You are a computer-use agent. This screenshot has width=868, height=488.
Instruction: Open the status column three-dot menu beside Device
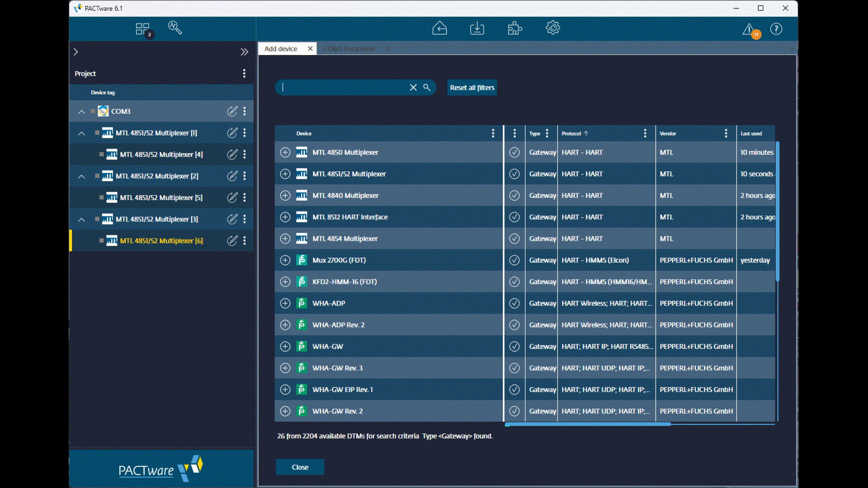click(514, 133)
